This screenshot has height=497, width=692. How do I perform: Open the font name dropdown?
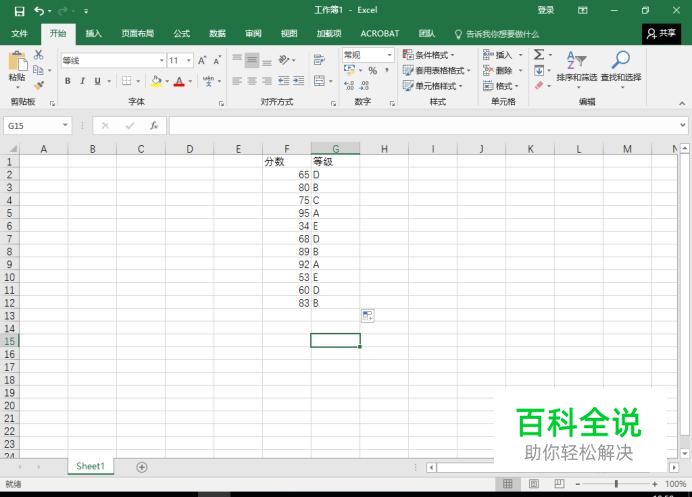pos(162,60)
